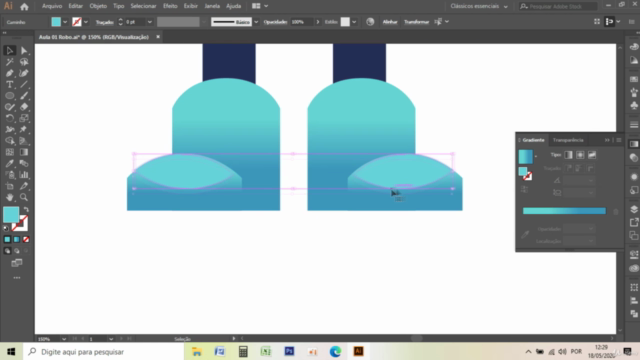Open the zoom level dropdown at 150%
The width and height of the screenshot is (640, 360).
[64, 339]
